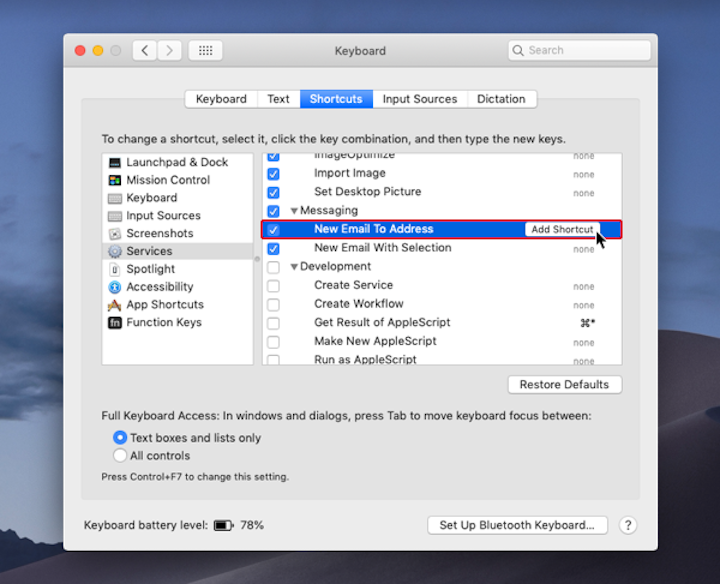Screen dimensions: 720x584
Task: Open help with the question mark button
Action: point(627,525)
